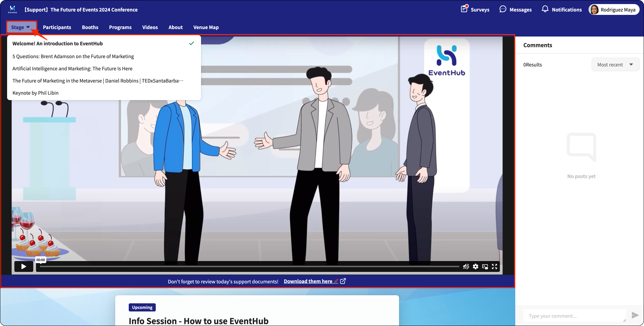Open the Programs tab

coord(120,27)
